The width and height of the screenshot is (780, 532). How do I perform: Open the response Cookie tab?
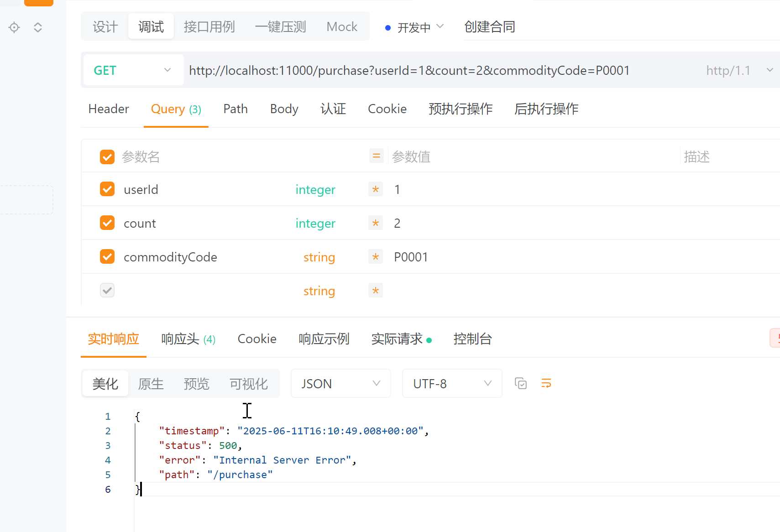click(x=257, y=339)
